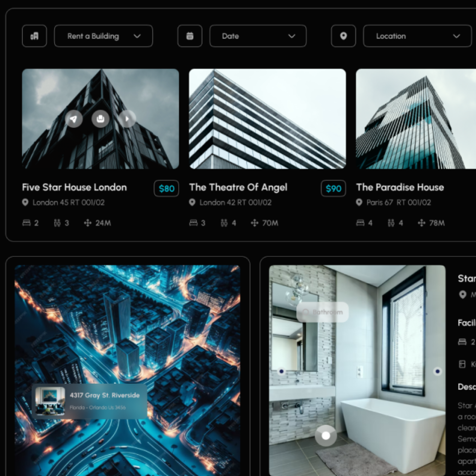Open Five Star House London listing title
476x476 pixels.
tap(74, 187)
